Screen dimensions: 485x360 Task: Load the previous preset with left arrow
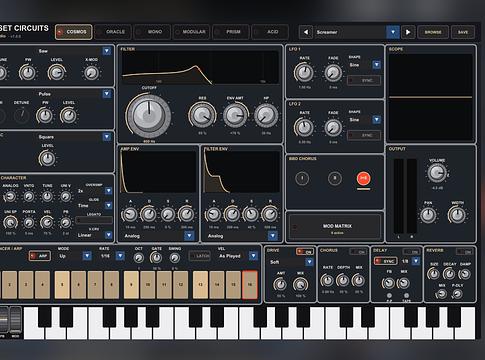305,32
